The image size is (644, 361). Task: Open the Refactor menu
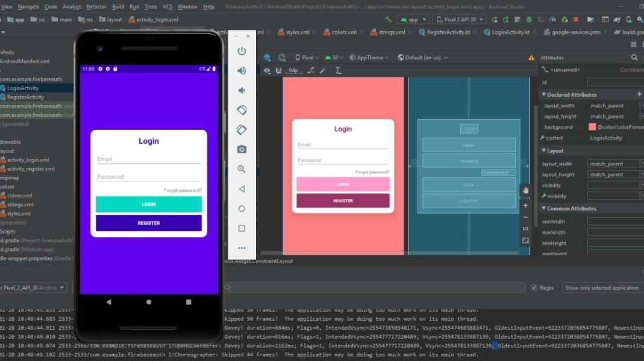[x=96, y=7]
